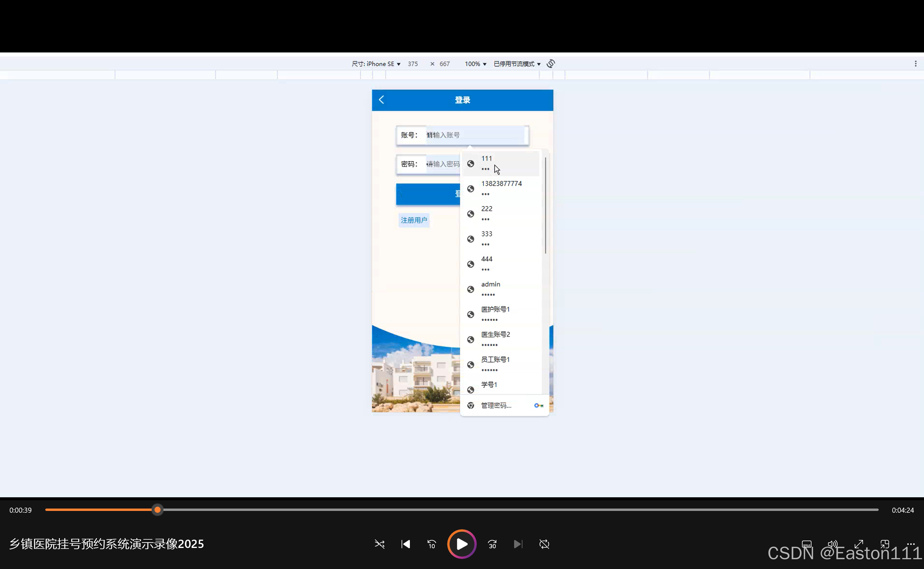Switch to mini player view
This screenshot has height=569, width=924.
(885, 544)
